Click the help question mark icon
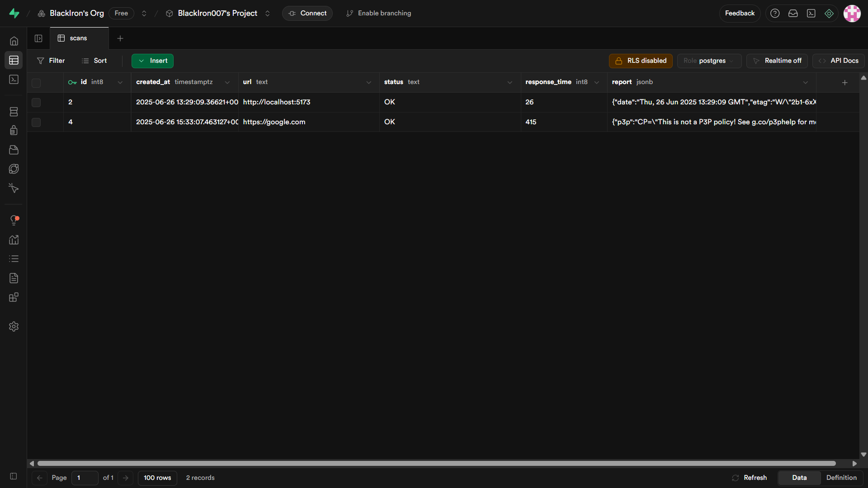 click(775, 14)
